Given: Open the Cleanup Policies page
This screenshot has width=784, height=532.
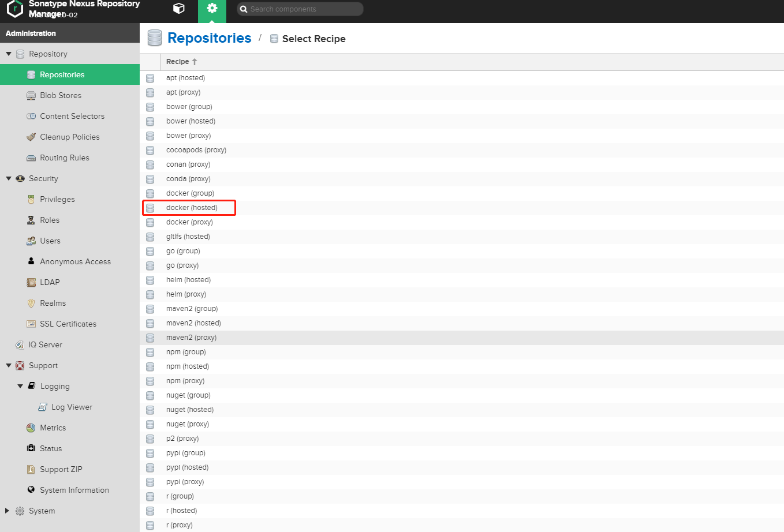Looking at the screenshot, I should pos(67,137).
